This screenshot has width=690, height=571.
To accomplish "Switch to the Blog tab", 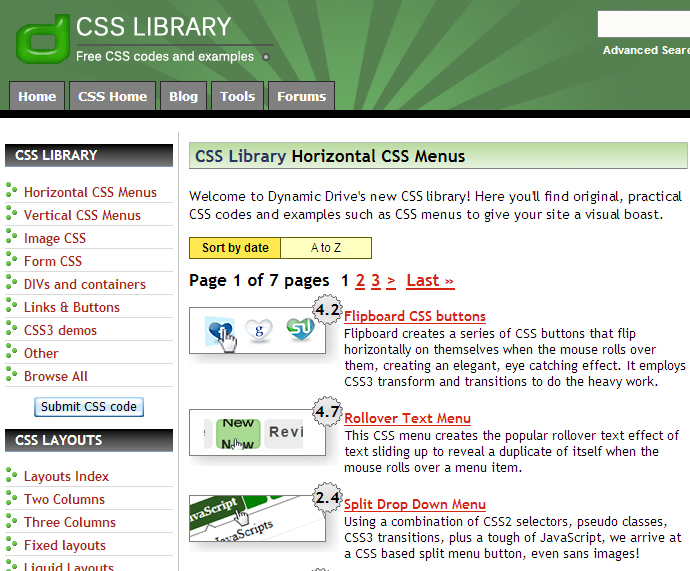I will point(184,96).
